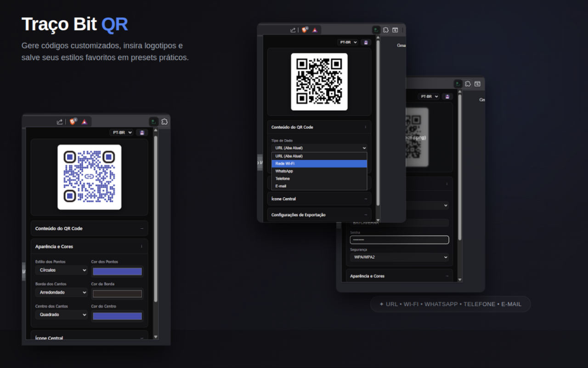Collapse the Aparência e Cores section header
Screen dimensions: 588x368
coord(90,247)
